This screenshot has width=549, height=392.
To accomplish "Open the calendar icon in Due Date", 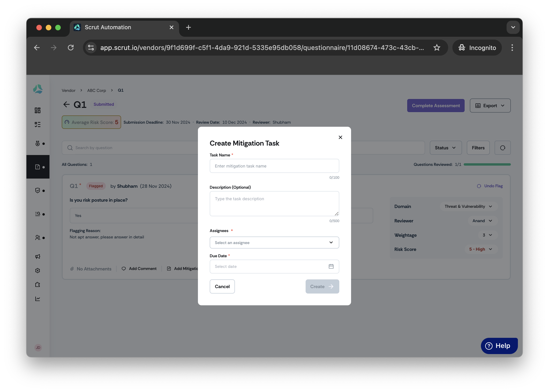I will 331,266.
